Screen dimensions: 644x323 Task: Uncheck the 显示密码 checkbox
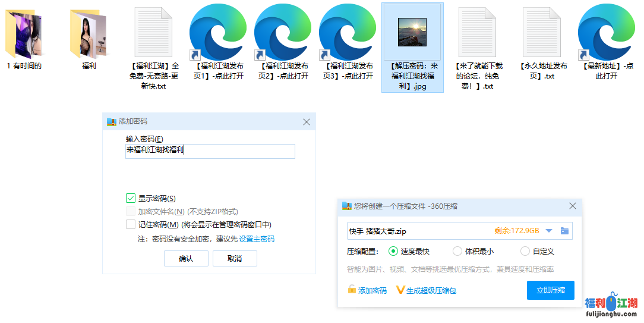[131, 199]
